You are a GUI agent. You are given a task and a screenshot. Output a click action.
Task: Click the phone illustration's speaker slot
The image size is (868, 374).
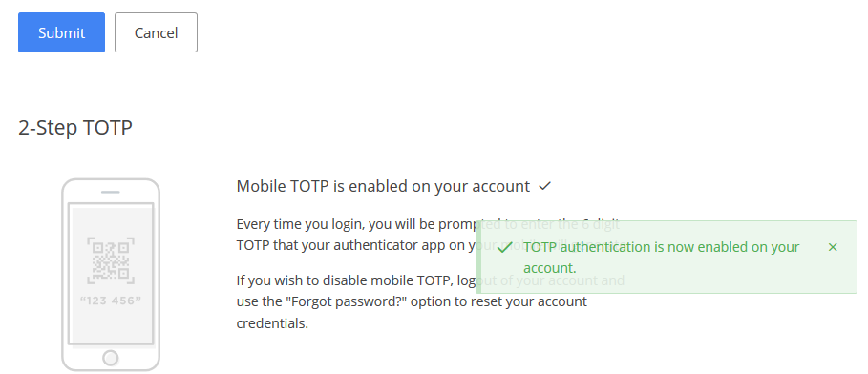111,192
